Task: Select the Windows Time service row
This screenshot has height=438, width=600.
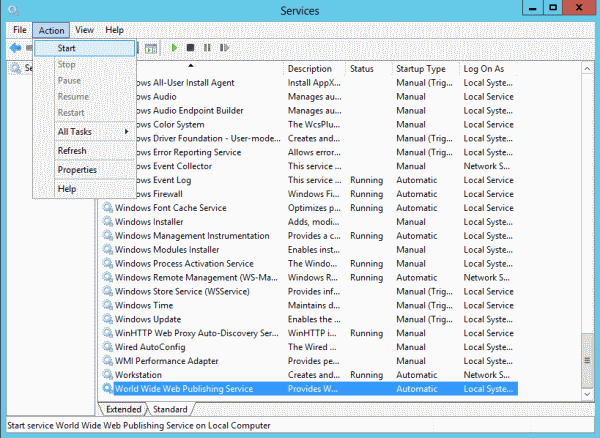Action: point(310,305)
